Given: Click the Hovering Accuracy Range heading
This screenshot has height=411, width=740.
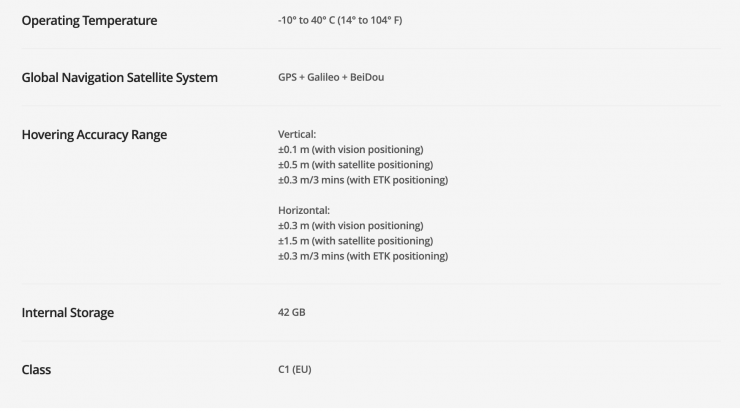Looking at the screenshot, I should [x=94, y=135].
